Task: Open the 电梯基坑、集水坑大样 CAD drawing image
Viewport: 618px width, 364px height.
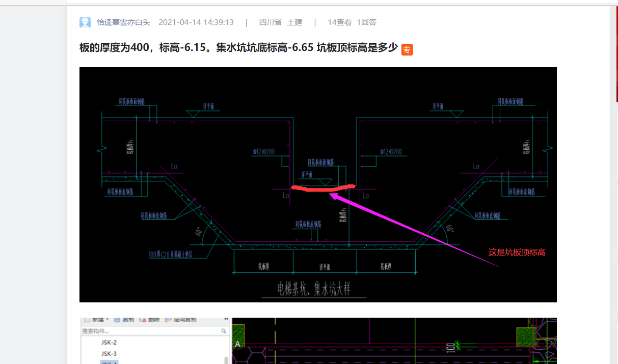Action: tap(318, 185)
